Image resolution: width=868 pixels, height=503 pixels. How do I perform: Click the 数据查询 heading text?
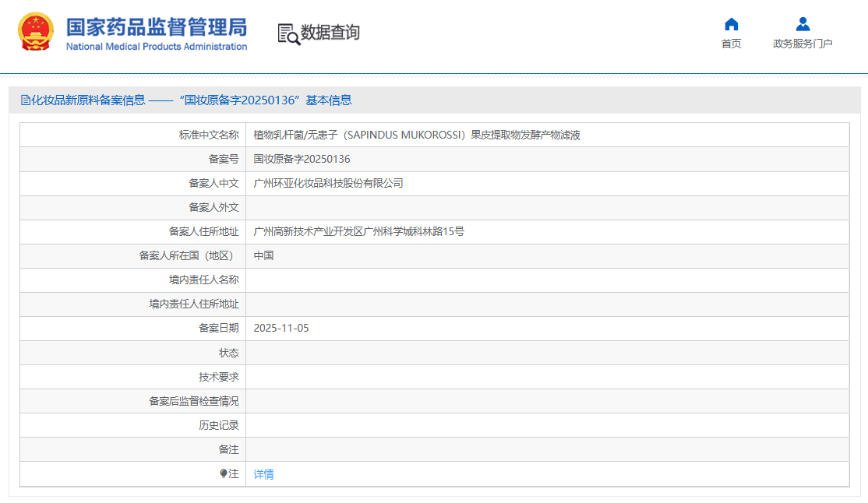(x=330, y=33)
